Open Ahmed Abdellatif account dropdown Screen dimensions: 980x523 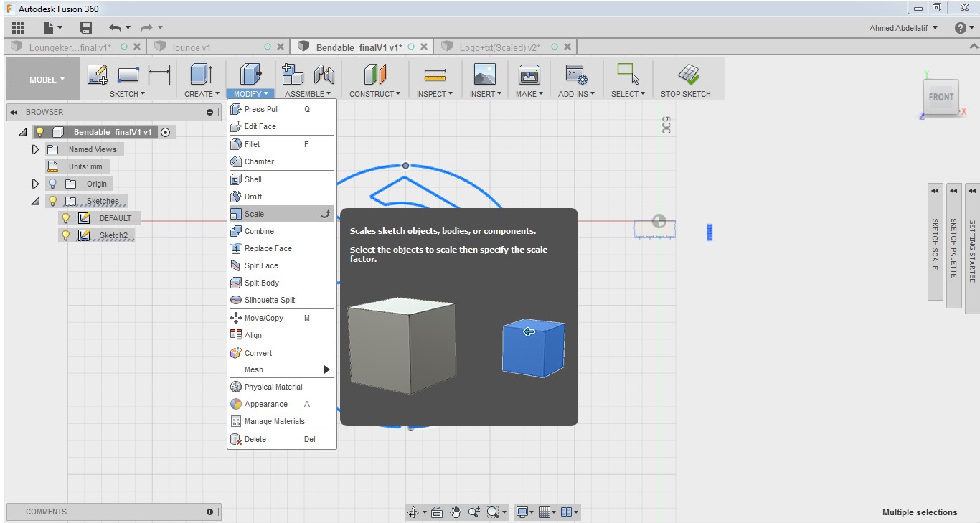903,28
